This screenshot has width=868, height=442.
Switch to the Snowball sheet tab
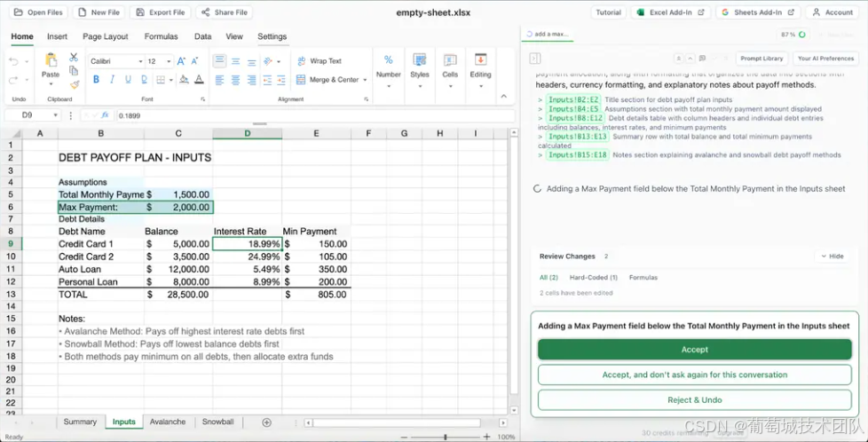click(x=218, y=422)
